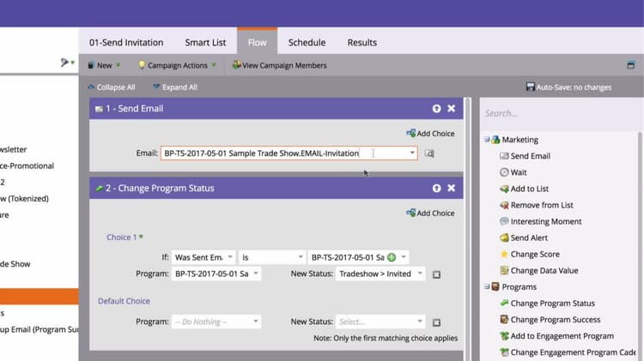The height and width of the screenshot is (361, 644).
Task: Select Add to List flow action
Action: [524, 189]
